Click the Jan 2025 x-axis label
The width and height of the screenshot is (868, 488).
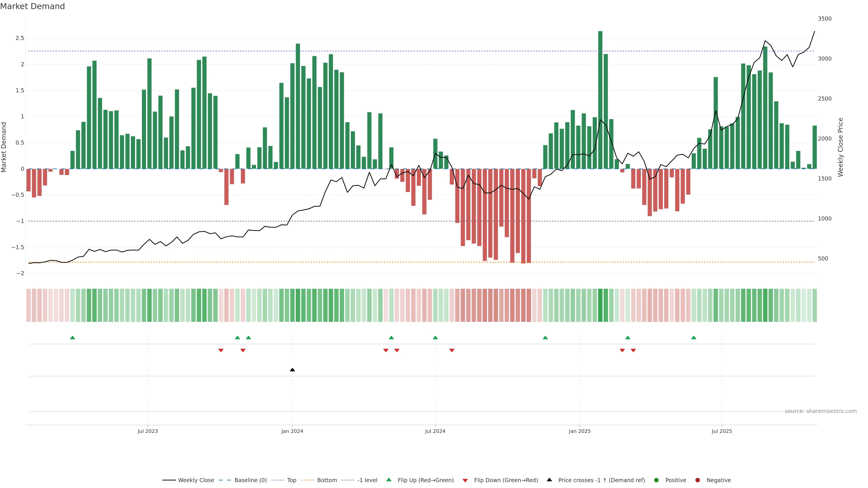[580, 431]
